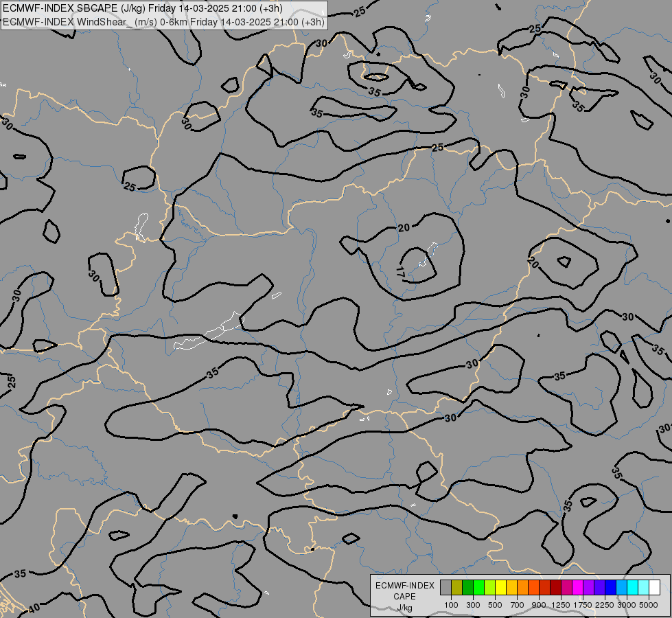
Task: Click the legend value 100
Action: pyautogui.click(x=451, y=605)
